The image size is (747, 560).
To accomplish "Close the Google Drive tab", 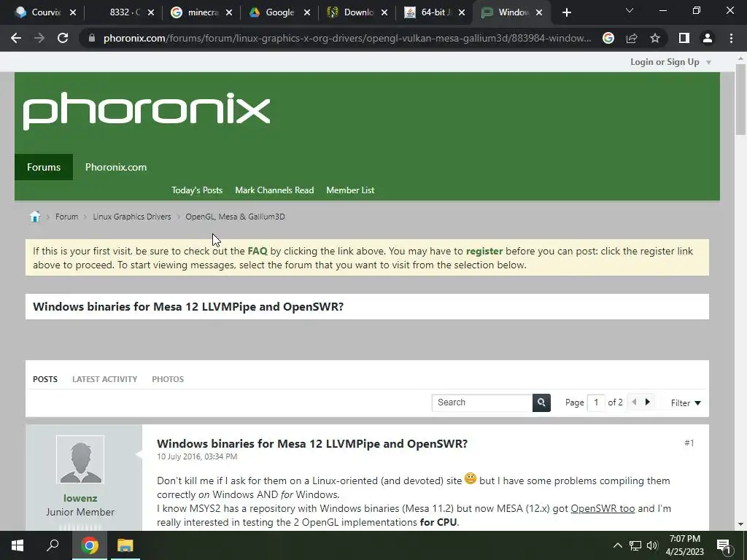I will click(x=307, y=12).
